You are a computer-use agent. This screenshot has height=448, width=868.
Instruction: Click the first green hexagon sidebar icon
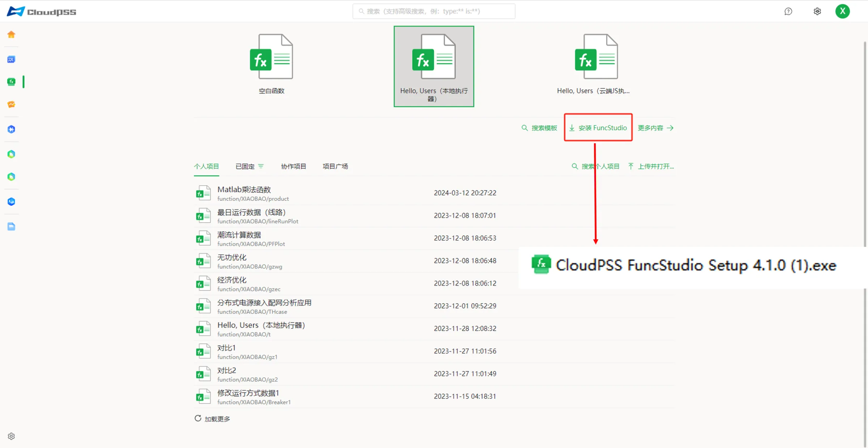[11, 154]
